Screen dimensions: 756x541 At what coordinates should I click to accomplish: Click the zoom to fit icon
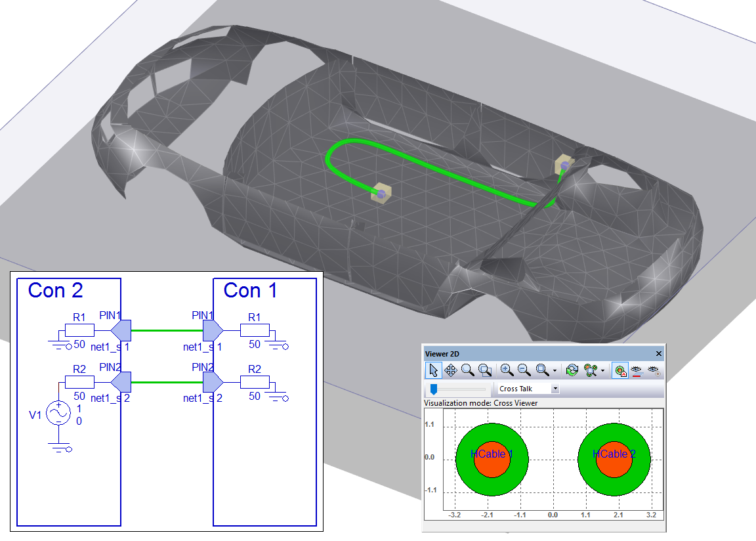tap(542, 370)
